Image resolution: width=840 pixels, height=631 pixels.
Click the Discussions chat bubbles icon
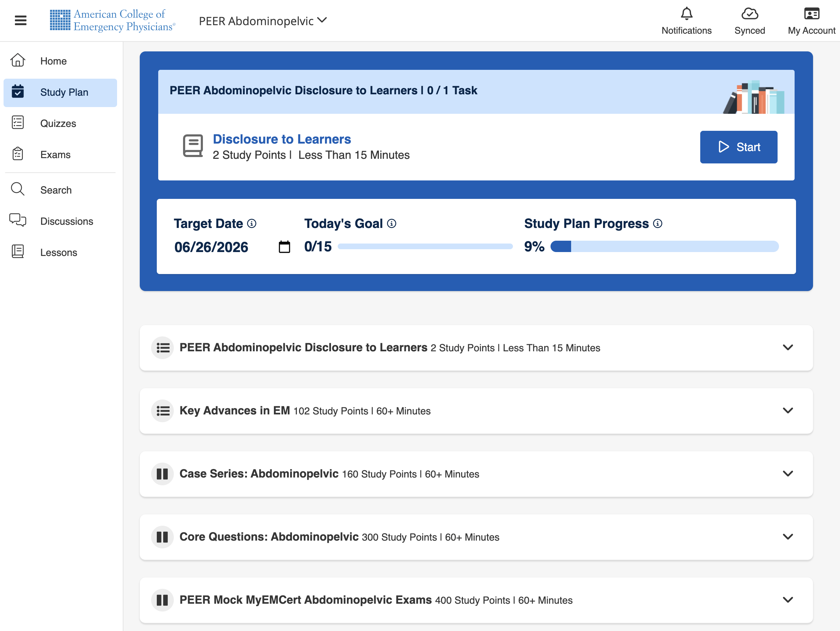point(18,220)
